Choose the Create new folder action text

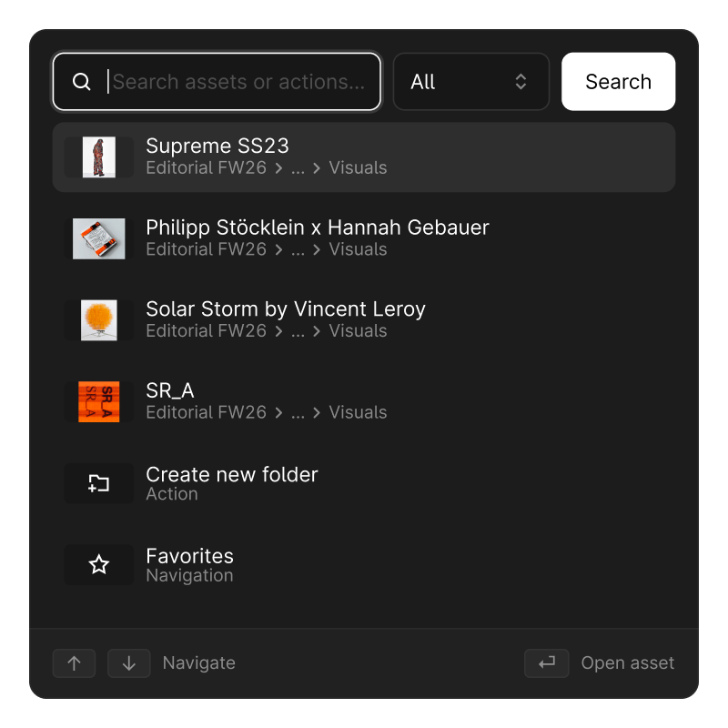[232, 475]
